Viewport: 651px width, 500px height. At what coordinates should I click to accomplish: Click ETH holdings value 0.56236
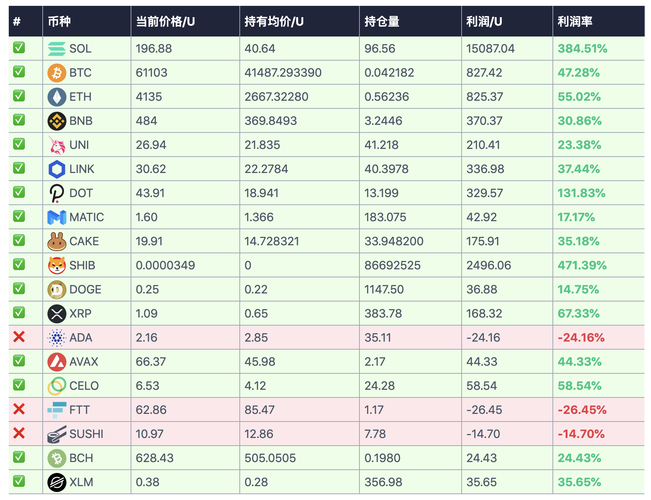click(387, 97)
